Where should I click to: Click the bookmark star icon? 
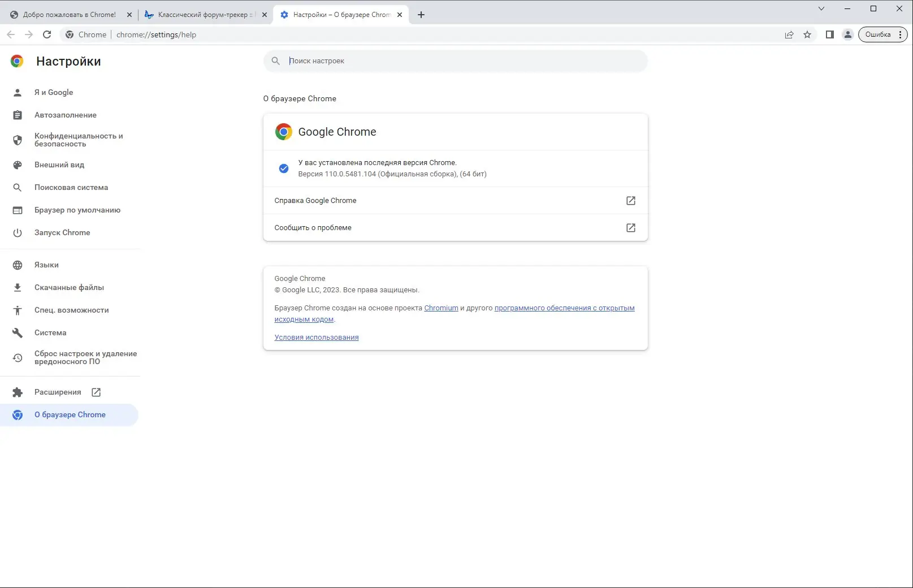807,34
